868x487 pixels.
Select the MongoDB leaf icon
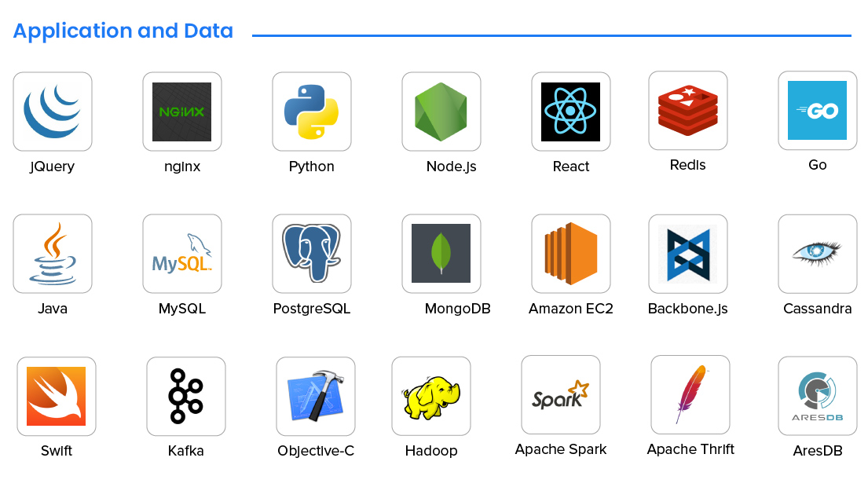coord(441,253)
